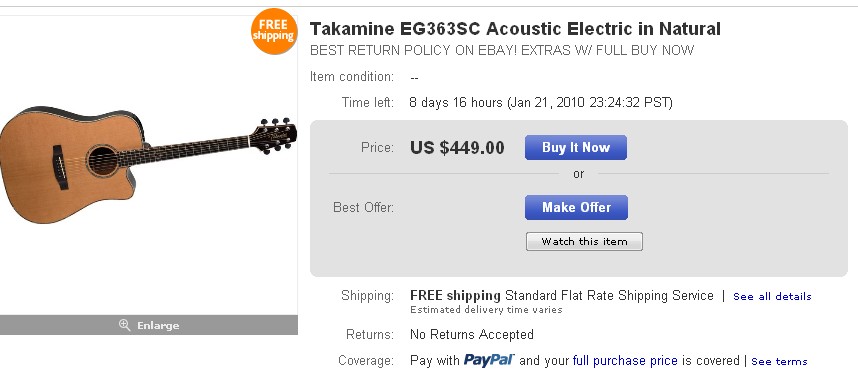Click the Best Offer label
This screenshot has width=858, height=376.
coord(363,207)
